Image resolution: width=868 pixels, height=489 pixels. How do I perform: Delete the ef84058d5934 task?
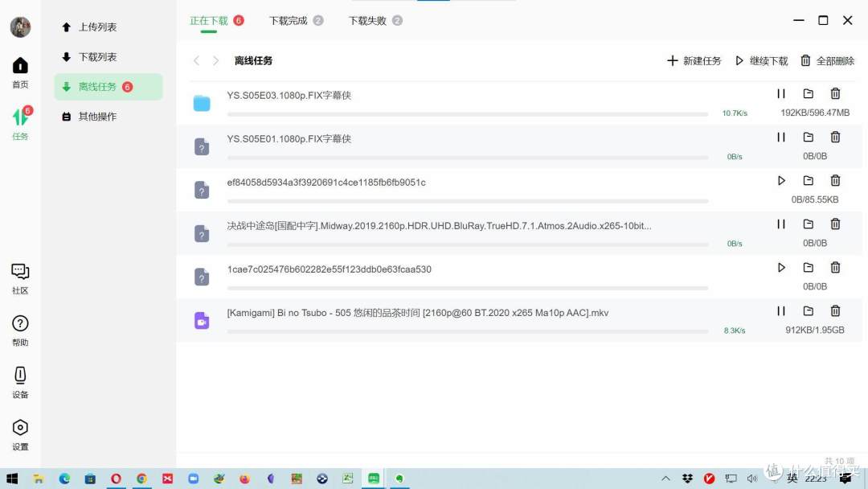[x=835, y=180]
